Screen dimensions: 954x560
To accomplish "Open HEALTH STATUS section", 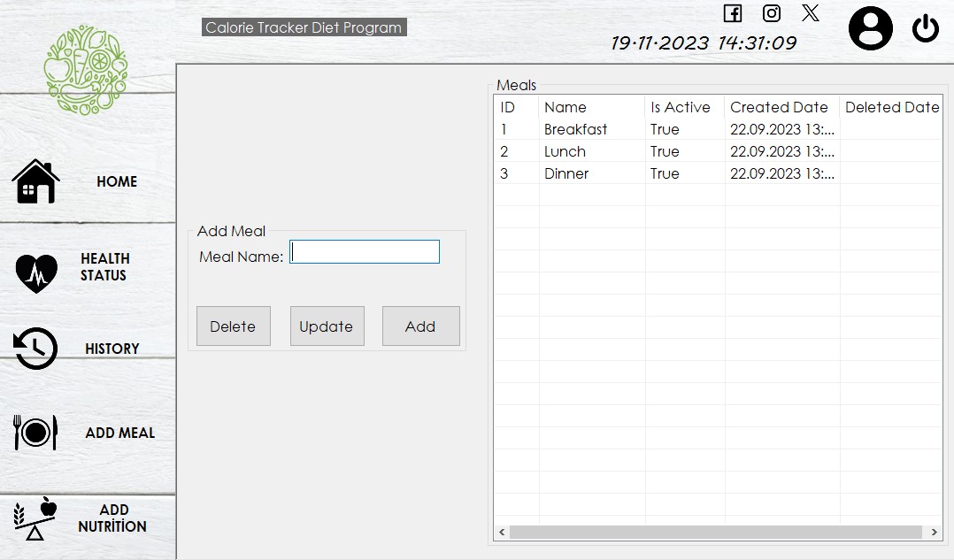I will click(x=104, y=267).
